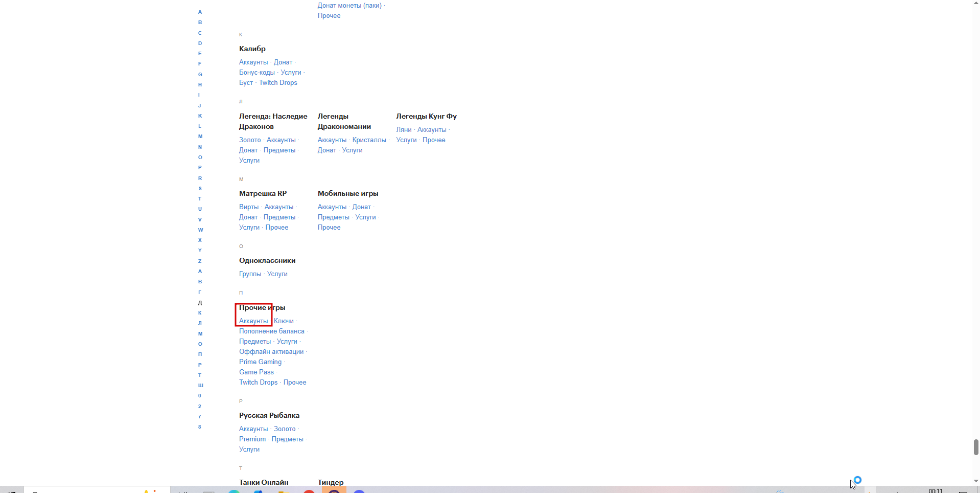980x493 pixels.
Task: Jump to letter G in alphabet index
Action: tap(200, 75)
